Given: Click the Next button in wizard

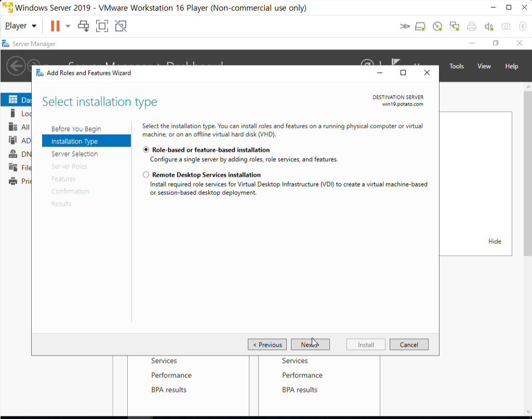Looking at the screenshot, I should tap(310, 345).
